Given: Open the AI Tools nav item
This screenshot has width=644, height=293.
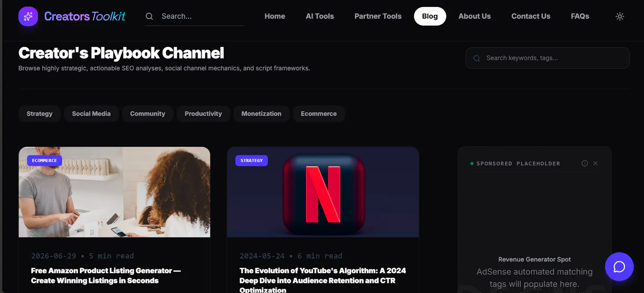Looking at the screenshot, I should pyautogui.click(x=320, y=17).
